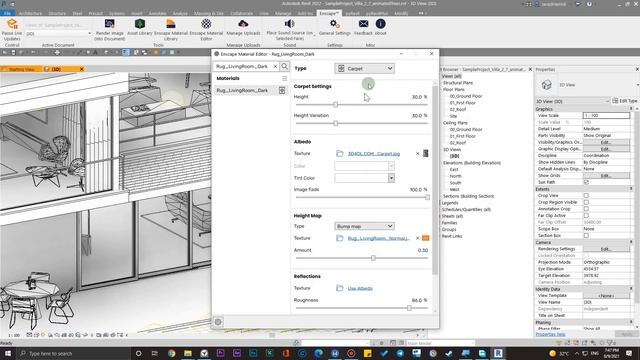Click the About info icon
The width and height of the screenshot is (640, 360).
coord(380,24)
